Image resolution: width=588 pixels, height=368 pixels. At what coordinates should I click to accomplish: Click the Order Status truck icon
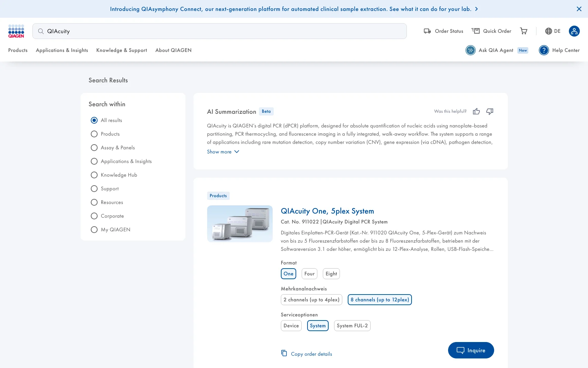pos(427,31)
